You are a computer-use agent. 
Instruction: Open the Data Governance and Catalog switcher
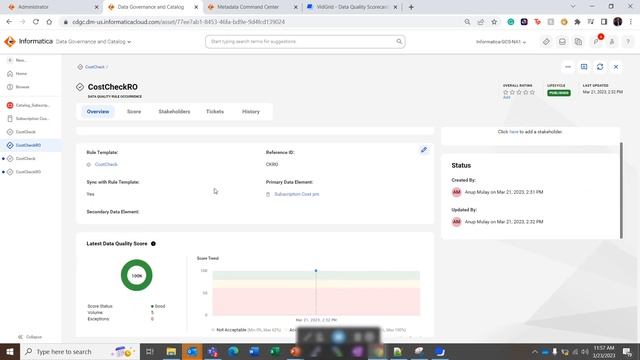tap(93, 42)
